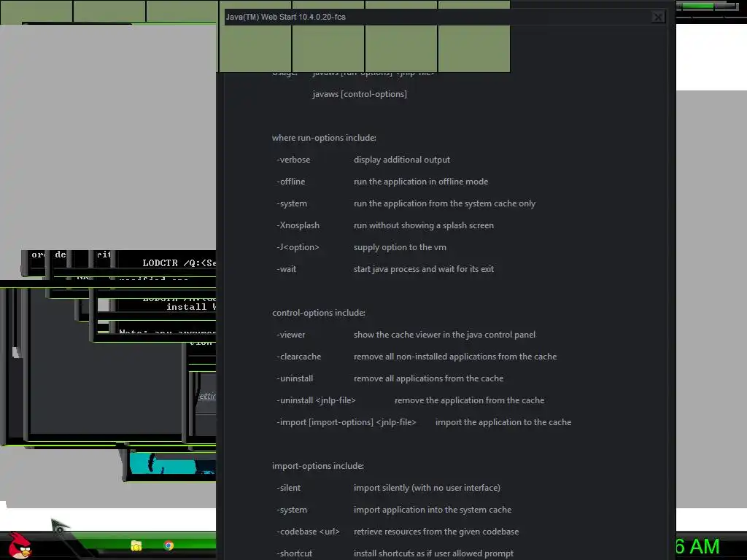747x560 pixels.
Task: Click the '-clearcache' option text
Action: point(298,357)
